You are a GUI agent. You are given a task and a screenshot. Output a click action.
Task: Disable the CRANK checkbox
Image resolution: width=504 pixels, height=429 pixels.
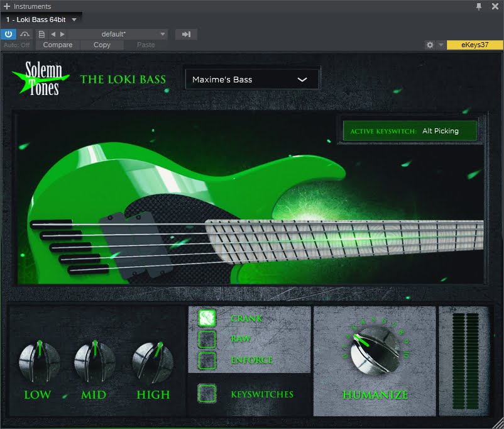tap(207, 318)
